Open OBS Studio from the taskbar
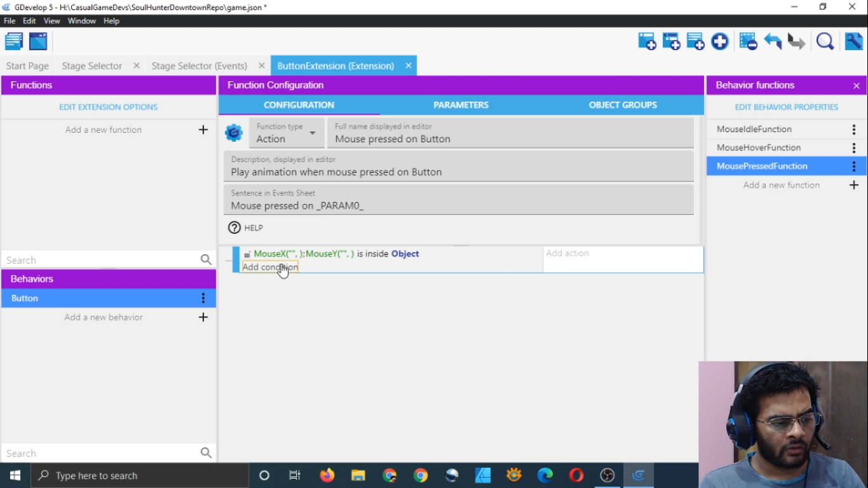This screenshot has height=488, width=868. [607, 475]
